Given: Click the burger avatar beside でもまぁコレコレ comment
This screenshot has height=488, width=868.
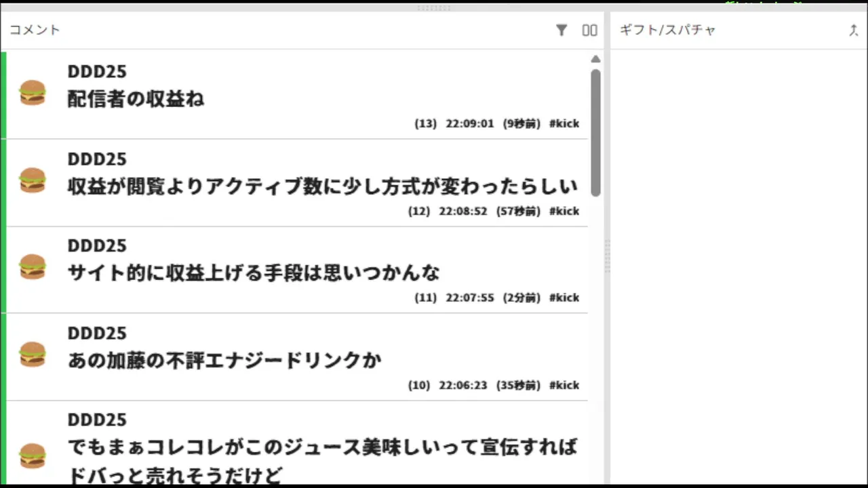Looking at the screenshot, I should (33, 455).
